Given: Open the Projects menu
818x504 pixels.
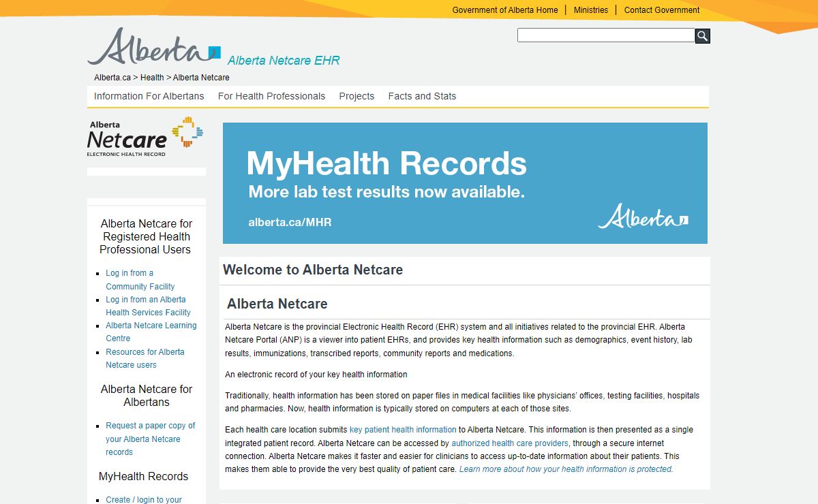Looking at the screenshot, I should (x=357, y=96).
